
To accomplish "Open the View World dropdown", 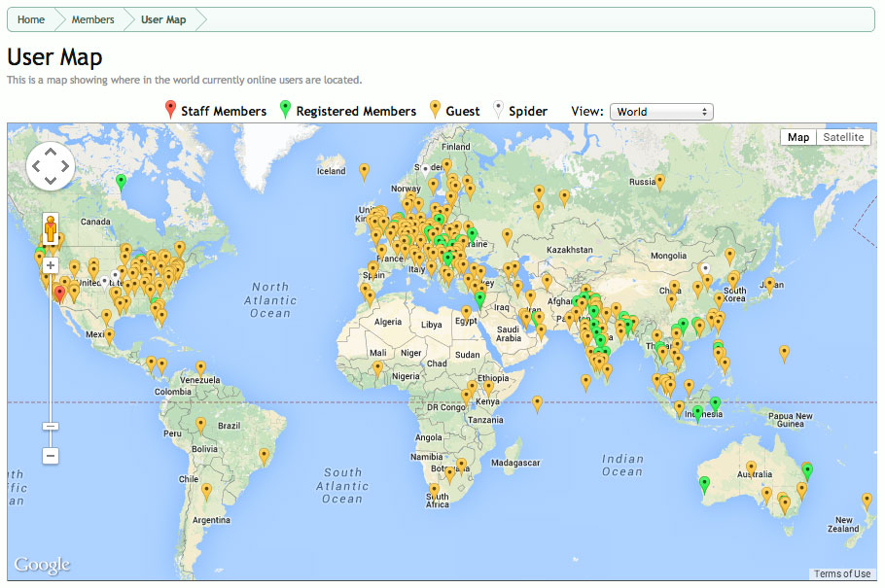I will click(661, 112).
